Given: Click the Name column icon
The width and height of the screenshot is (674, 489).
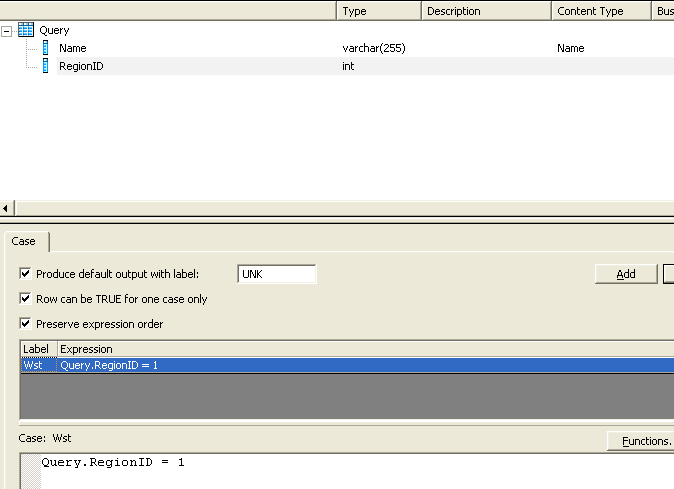Looking at the screenshot, I should (46, 48).
